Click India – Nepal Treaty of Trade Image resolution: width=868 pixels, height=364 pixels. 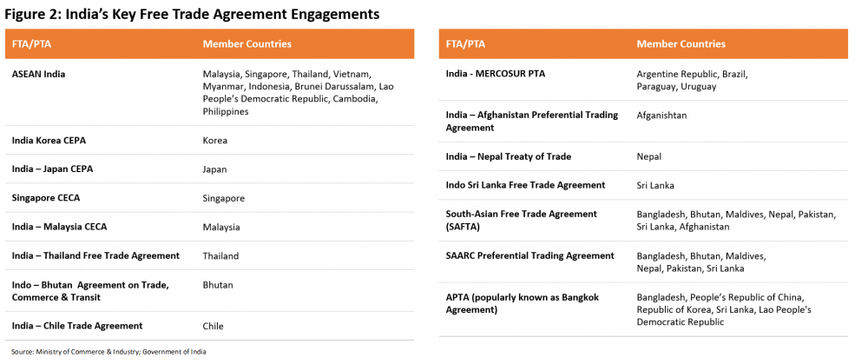click(508, 156)
